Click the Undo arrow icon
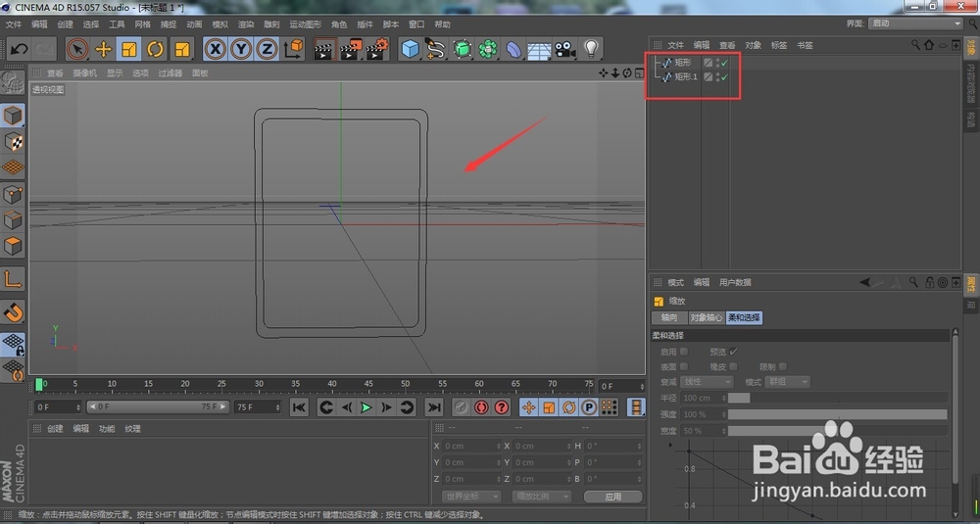The width and height of the screenshot is (980, 524). point(19,49)
